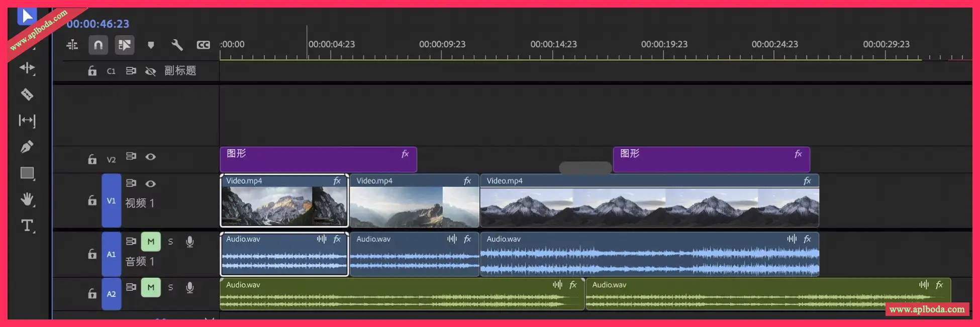Select the Pen tool
The image size is (980, 327).
27,147
